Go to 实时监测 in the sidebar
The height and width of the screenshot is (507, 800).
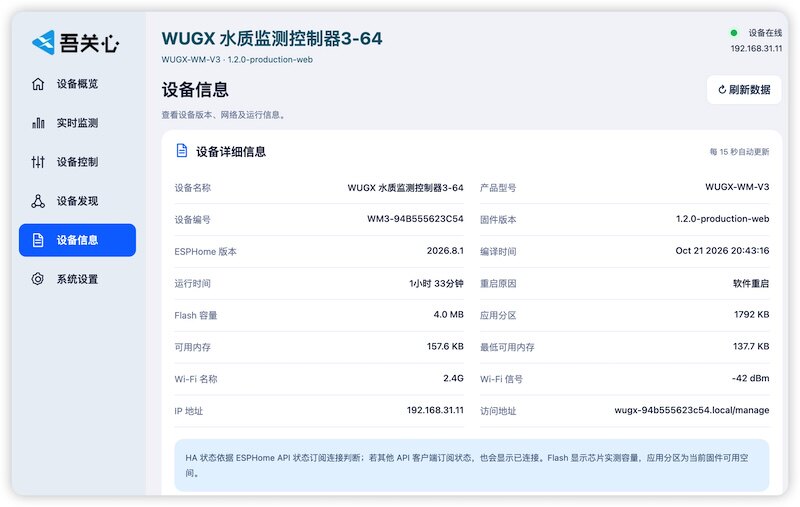click(x=78, y=123)
